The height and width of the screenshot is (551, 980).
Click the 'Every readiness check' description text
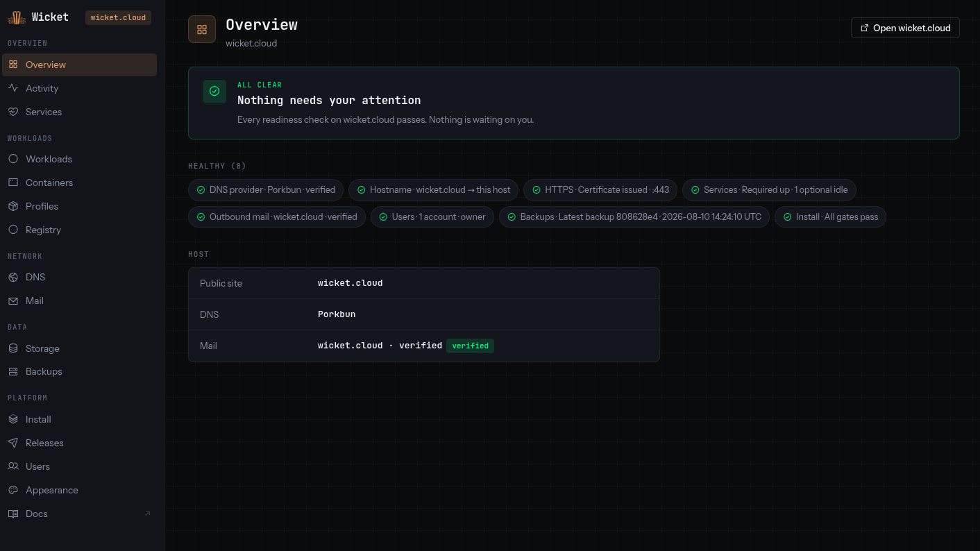pos(385,119)
